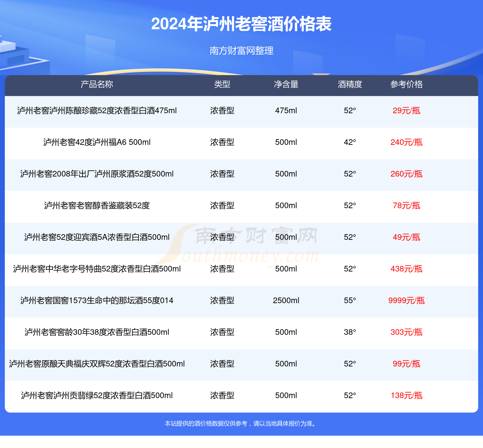Select product 泸州老窖42度泸州福A6 500ml
The height and width of the screenshot is (448, 483).
click(97, 142)
